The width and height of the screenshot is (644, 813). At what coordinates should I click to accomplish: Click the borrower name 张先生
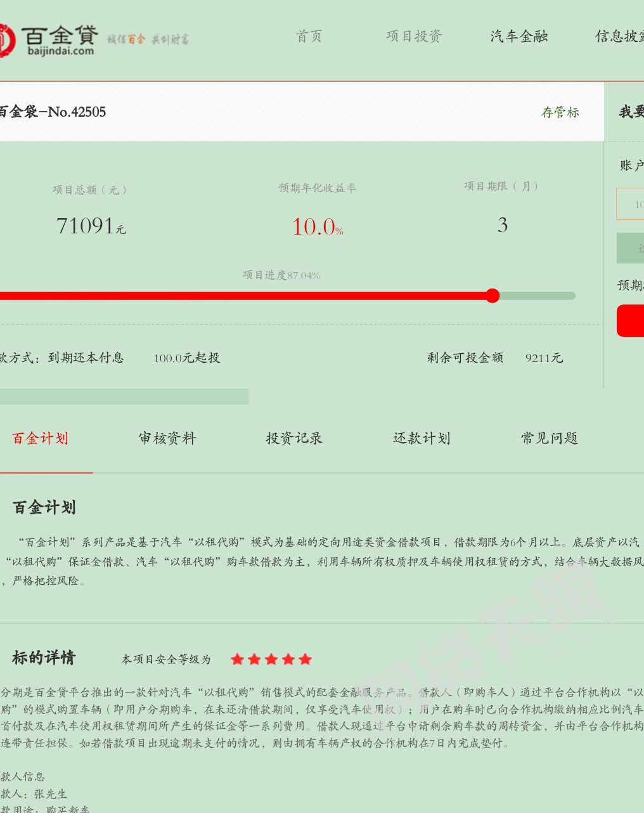50,794
